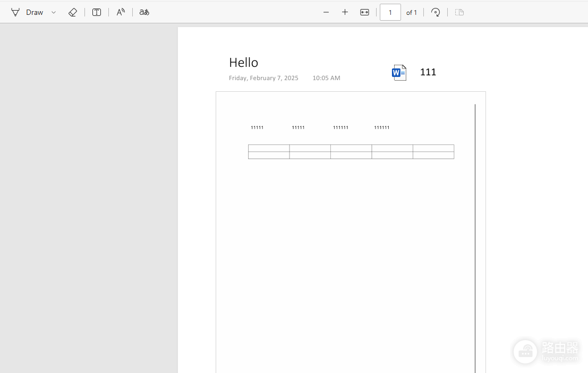Click the Word document icon
588x373 pixels.
click(399, 73)
